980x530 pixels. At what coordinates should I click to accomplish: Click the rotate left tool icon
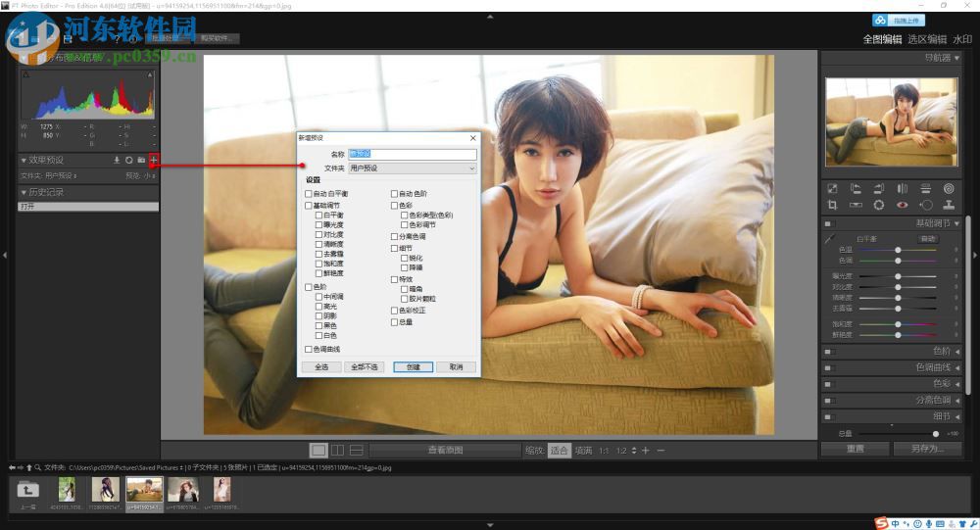click(856, 188)
